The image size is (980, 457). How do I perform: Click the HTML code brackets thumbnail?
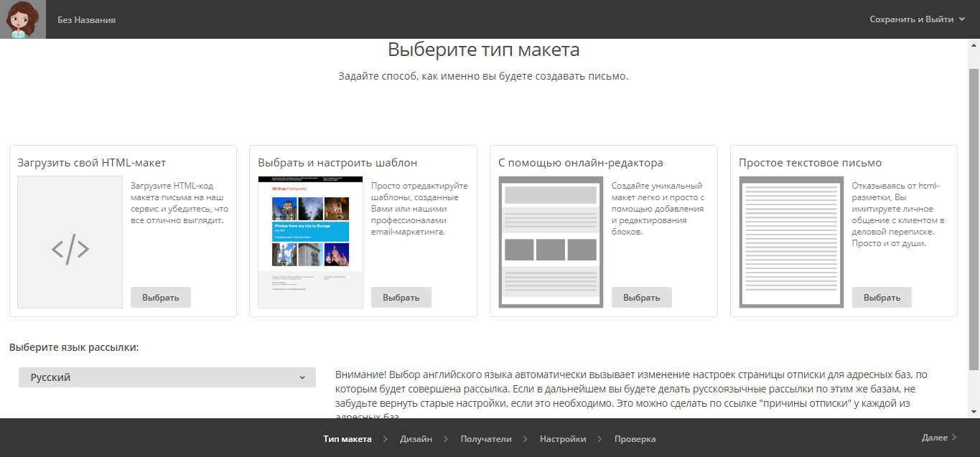[x=70, y=242]
